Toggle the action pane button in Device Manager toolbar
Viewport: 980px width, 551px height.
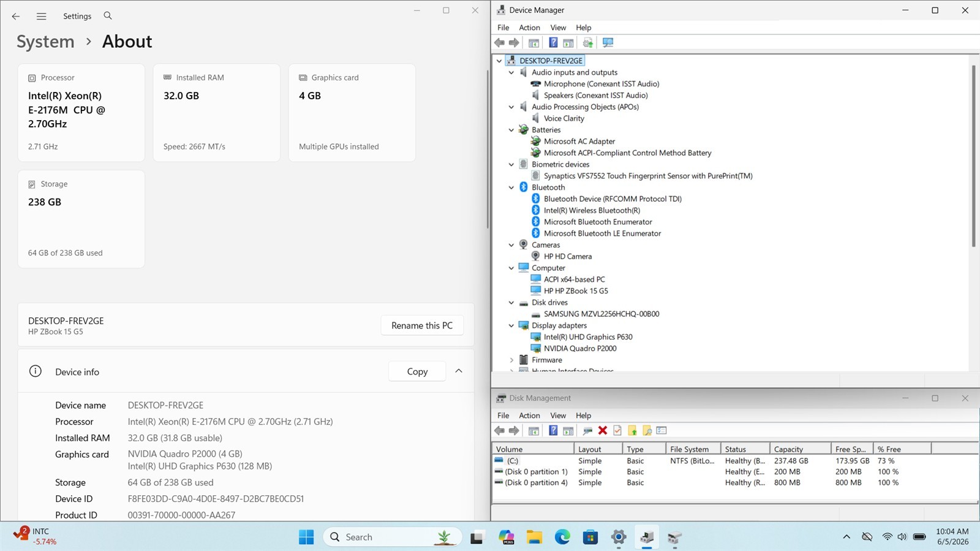point(568,43)
